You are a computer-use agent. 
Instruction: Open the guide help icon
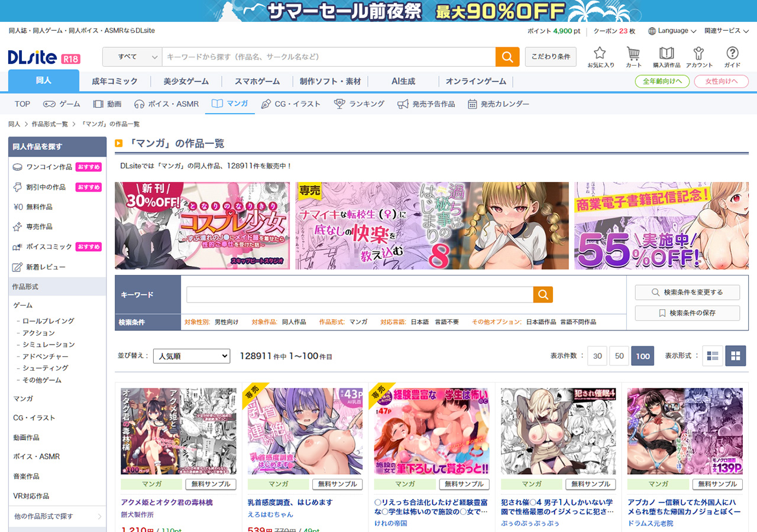coord(732,57)
